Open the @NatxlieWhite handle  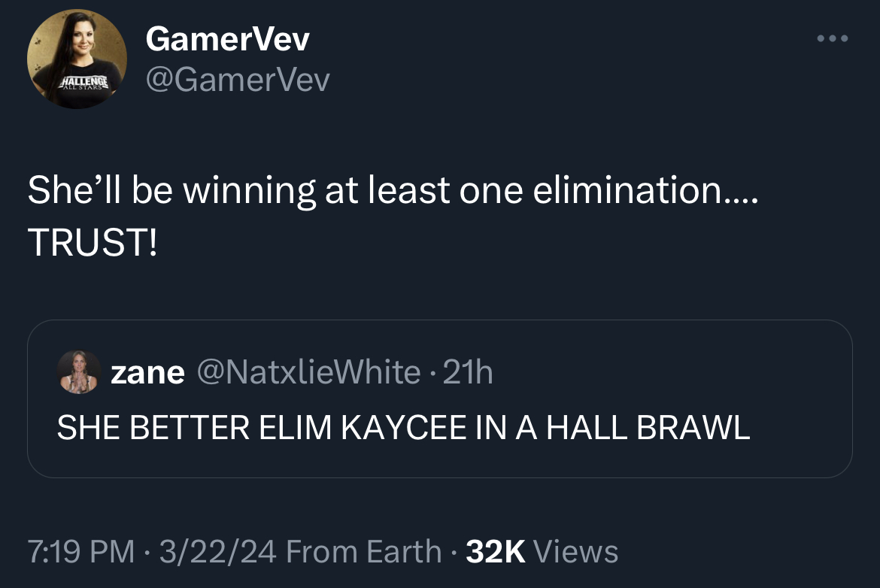pyautogui.click(x=308, y=372)
